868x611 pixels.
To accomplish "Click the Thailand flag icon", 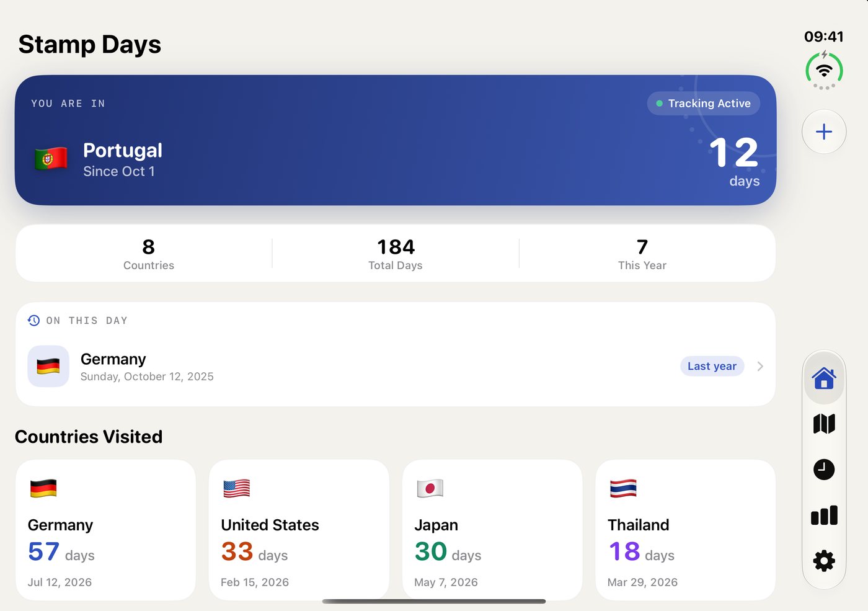I will (x=623, y=488).
